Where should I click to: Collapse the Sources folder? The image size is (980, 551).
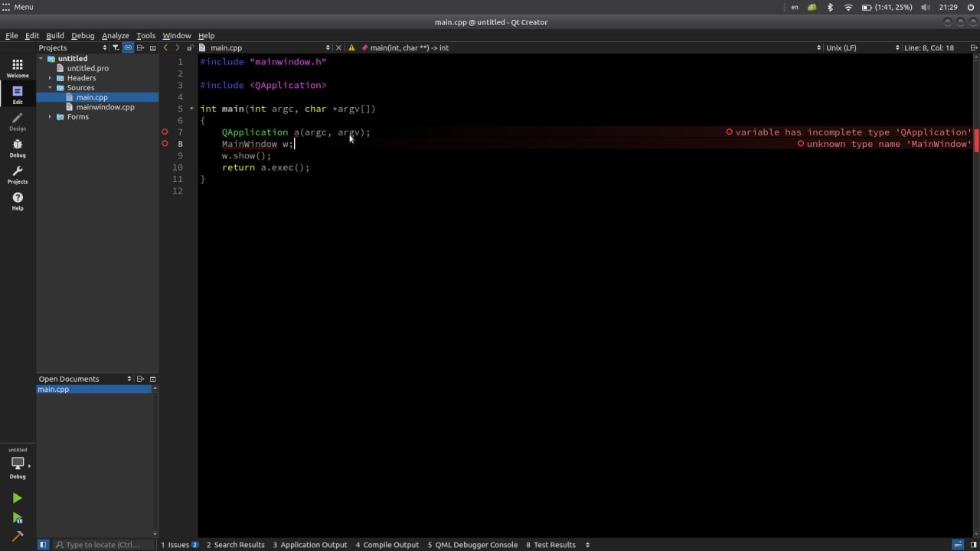50,88
